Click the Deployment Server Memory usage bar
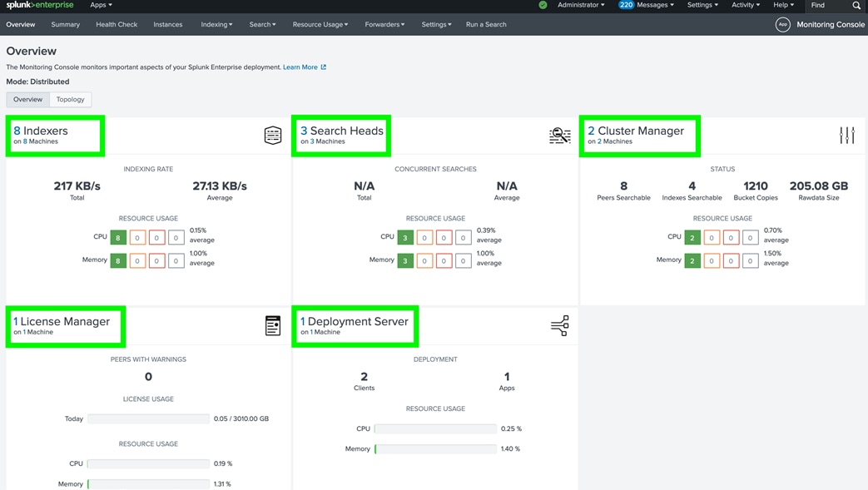Viewport: 868px width, 490px height. pos(435,449)
